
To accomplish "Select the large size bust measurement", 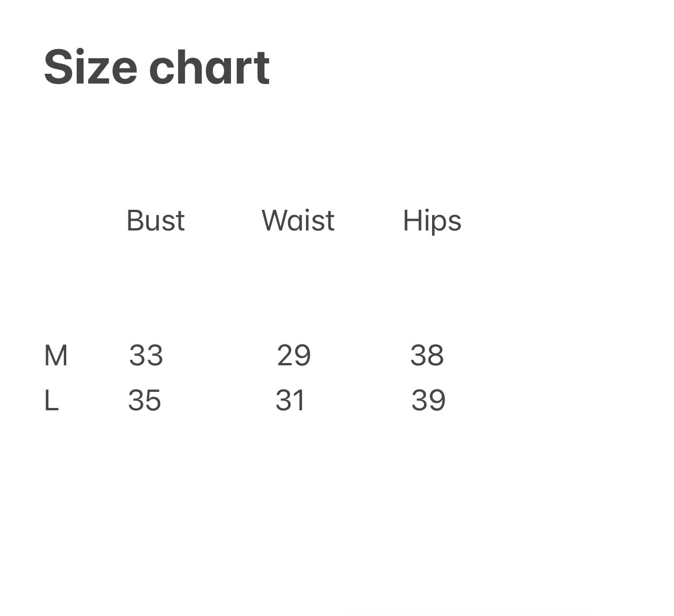I will coord(145,400).
